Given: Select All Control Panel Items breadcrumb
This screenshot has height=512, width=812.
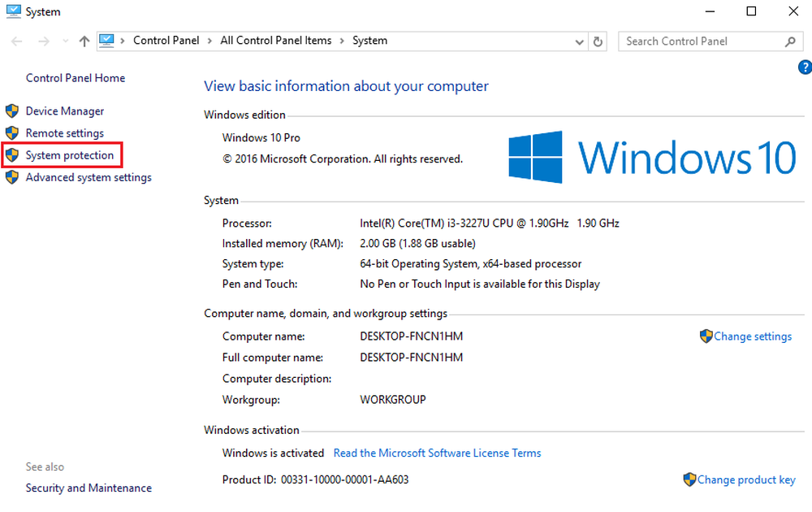Looking at the screenshot, I should [x=275, y=41].
